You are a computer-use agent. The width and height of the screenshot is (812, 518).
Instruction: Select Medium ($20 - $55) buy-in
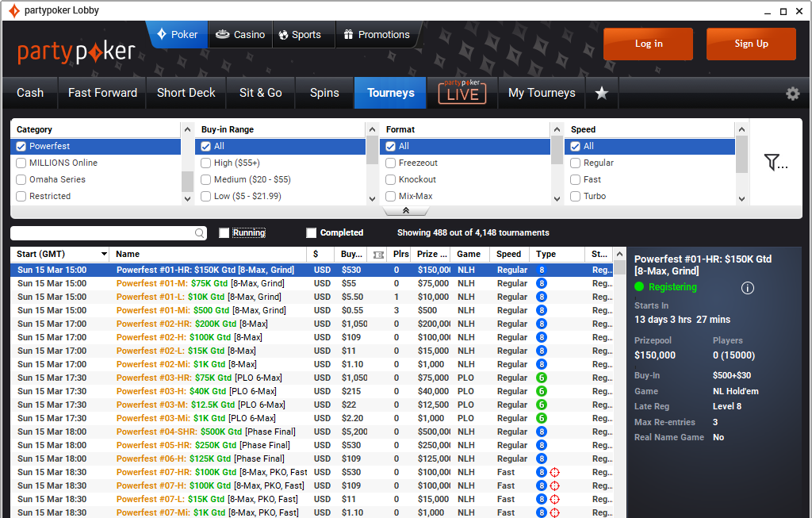(x=205, y=180)
